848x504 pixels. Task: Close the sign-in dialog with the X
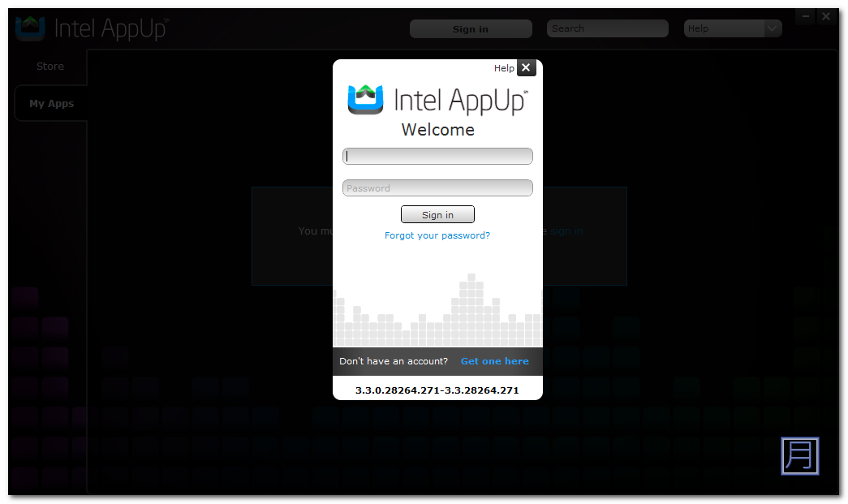pyautogui.click(x=526, y=68)
